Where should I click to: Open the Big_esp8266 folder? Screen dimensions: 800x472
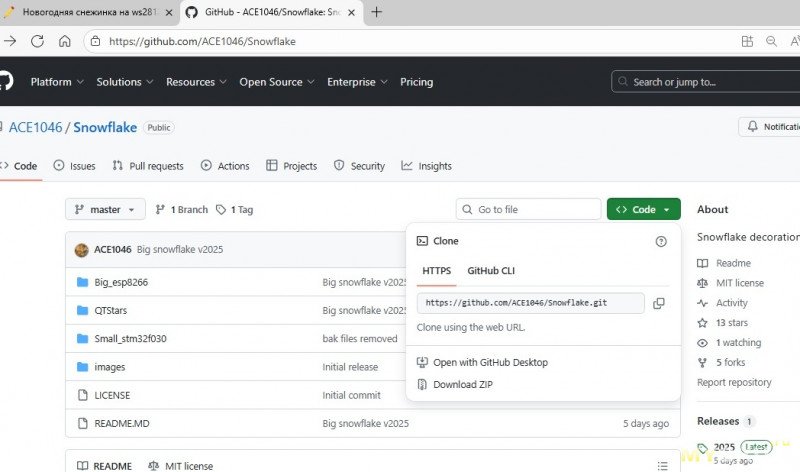pyautogui.click(x=121, y=282)
